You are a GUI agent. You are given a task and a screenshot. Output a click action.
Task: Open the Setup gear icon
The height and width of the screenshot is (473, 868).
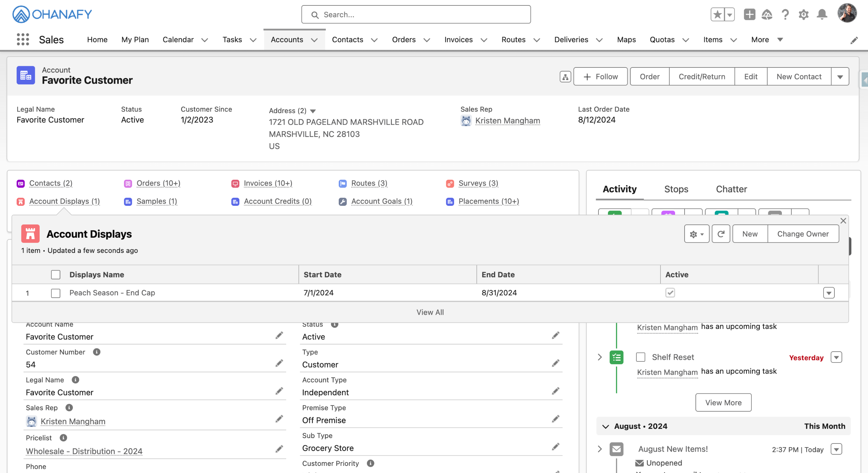click(803, 15)
